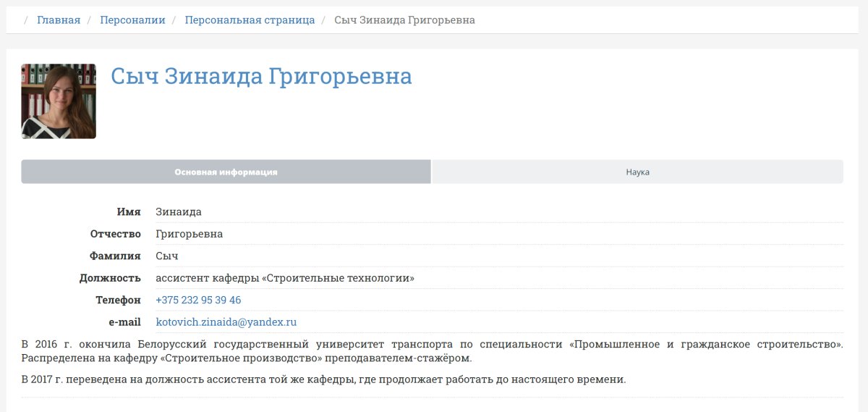The height and width of the screenshot is (412, 868).
Task: Click the Телефон field label
Action: [x=118, y=300]
